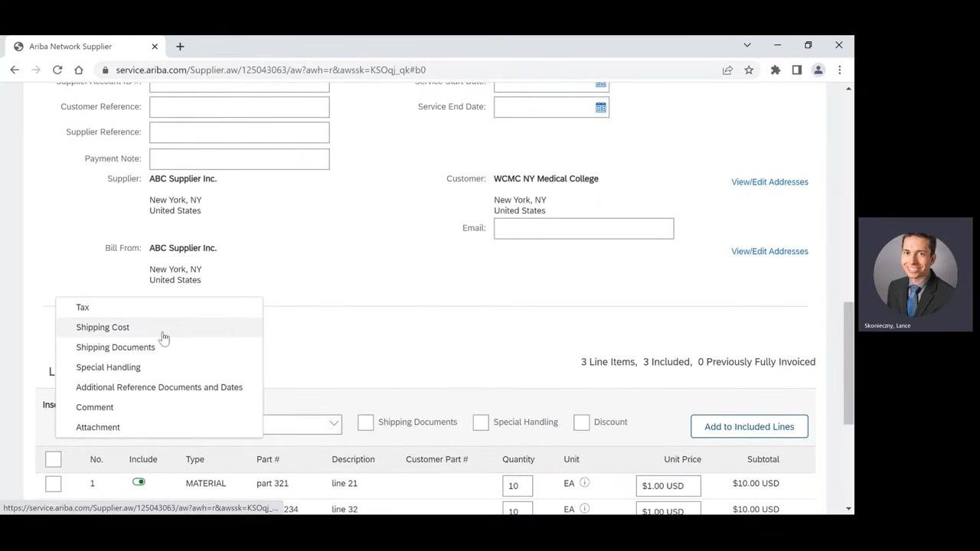Open the browser extensions puzzle icon
Image resolution: width=980 pixels, height=551 pixels.
pyautogui.click(x=776, y=70)
